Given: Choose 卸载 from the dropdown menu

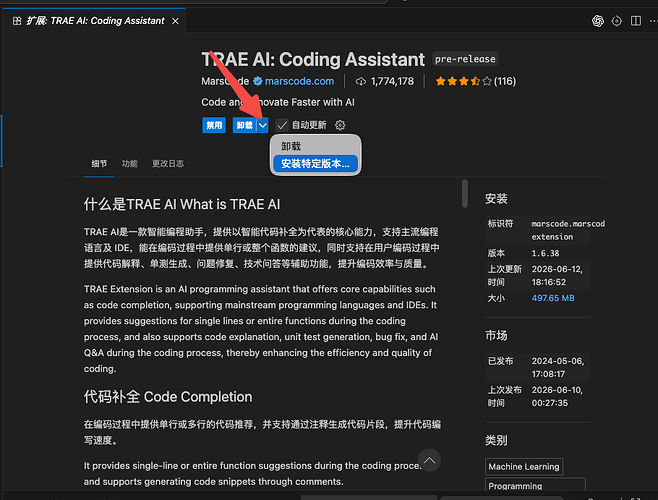Looking at the screenshot, I should (x=315, y=146).
